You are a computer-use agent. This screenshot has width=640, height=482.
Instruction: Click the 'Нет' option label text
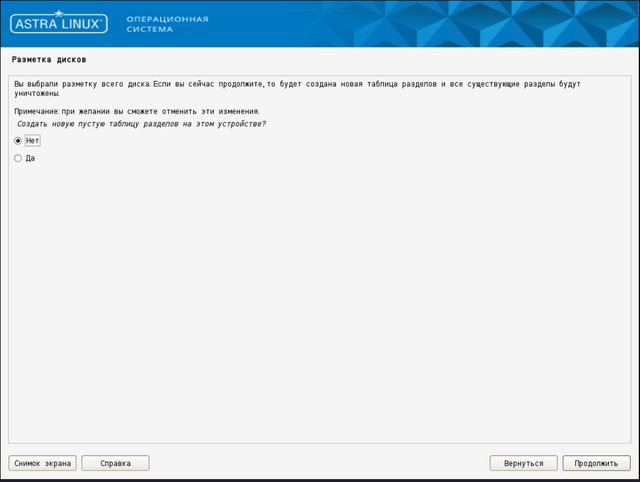[x=33, y=141]
